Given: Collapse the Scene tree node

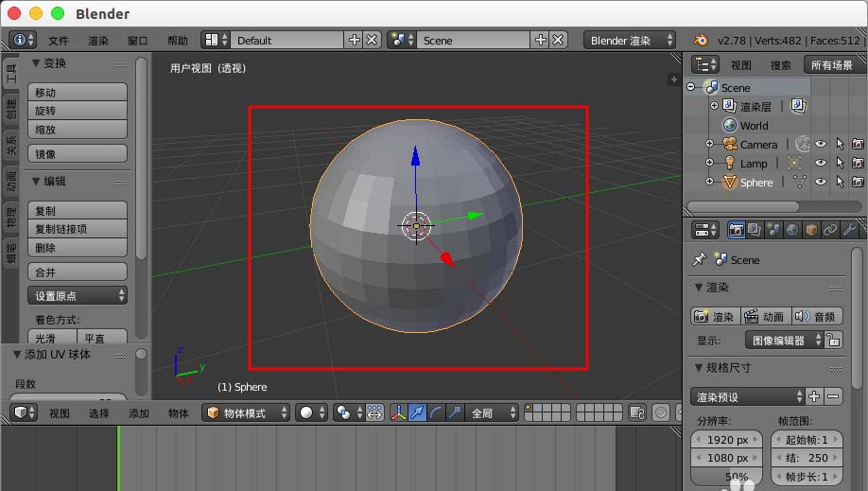Looking at the screenshot, I should tap(691, 87).
